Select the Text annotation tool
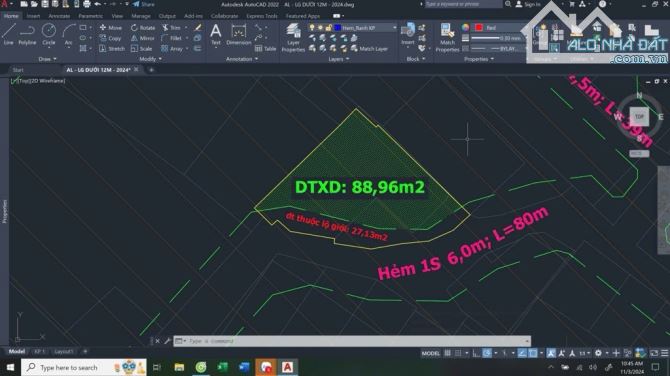 click(x=216, y=34)
